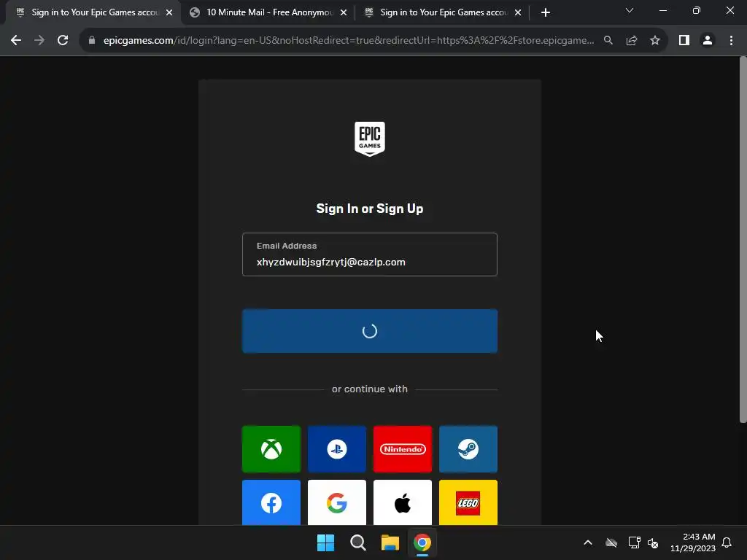Open the zoom magnifier in address bar

pos(608,41)
